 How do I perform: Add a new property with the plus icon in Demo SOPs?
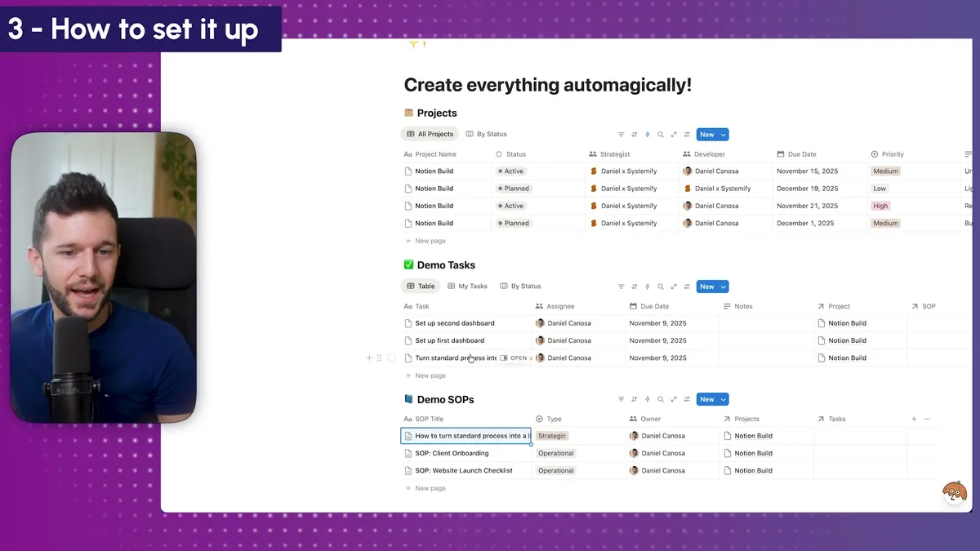(x=913, y=418)
